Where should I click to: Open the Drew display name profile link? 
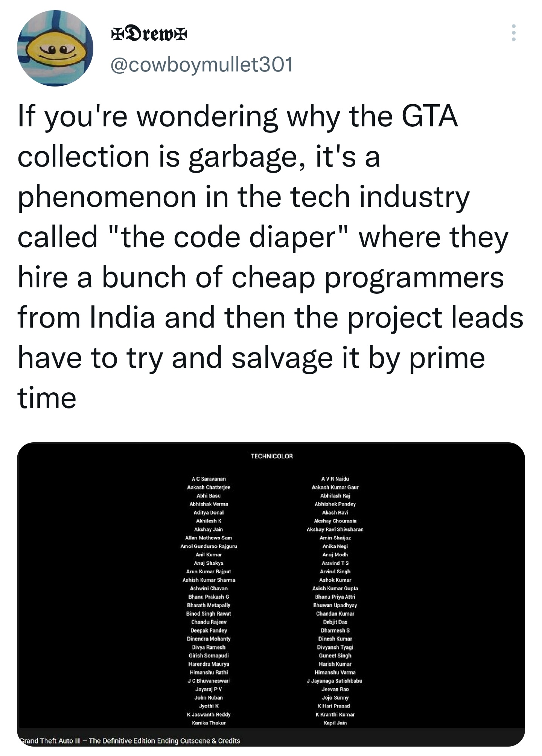pos(149,35)
